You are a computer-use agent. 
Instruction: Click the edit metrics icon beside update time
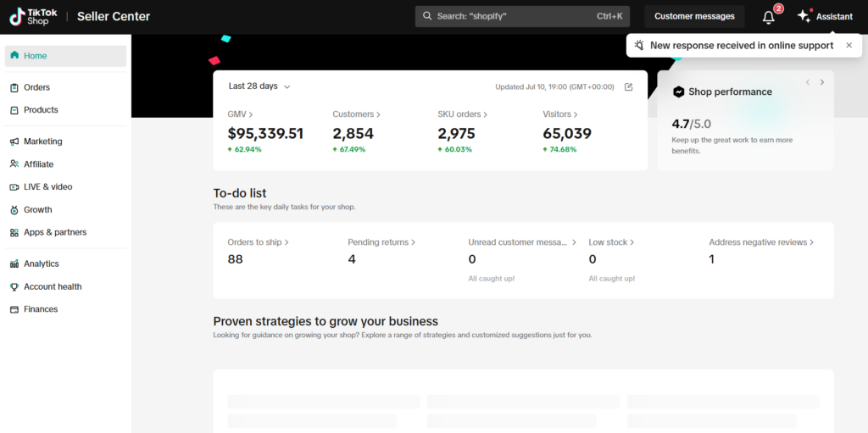(628, 86)
